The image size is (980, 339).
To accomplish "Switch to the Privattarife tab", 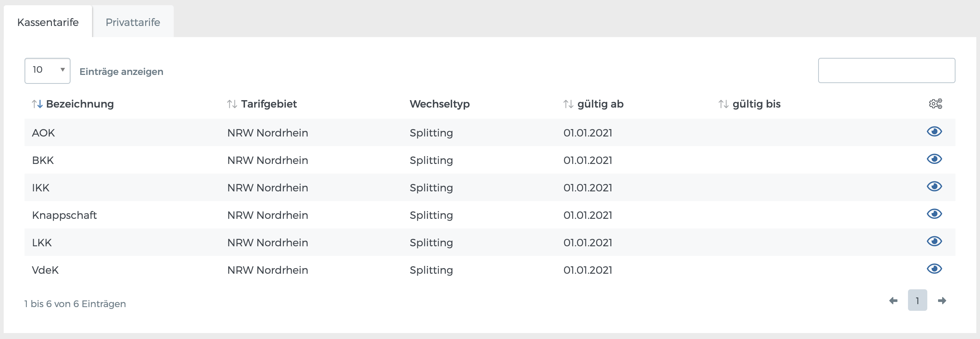I will pyautogui.click(x=133, y=22).
